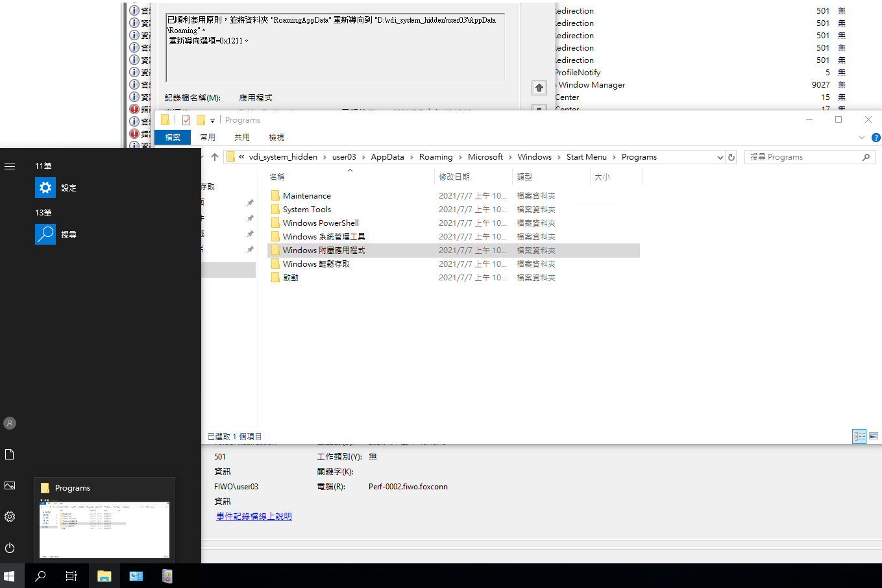Click vdi_system_hidden in the address breadcrumb
The image size is (882, 588).
pos(283,157)
